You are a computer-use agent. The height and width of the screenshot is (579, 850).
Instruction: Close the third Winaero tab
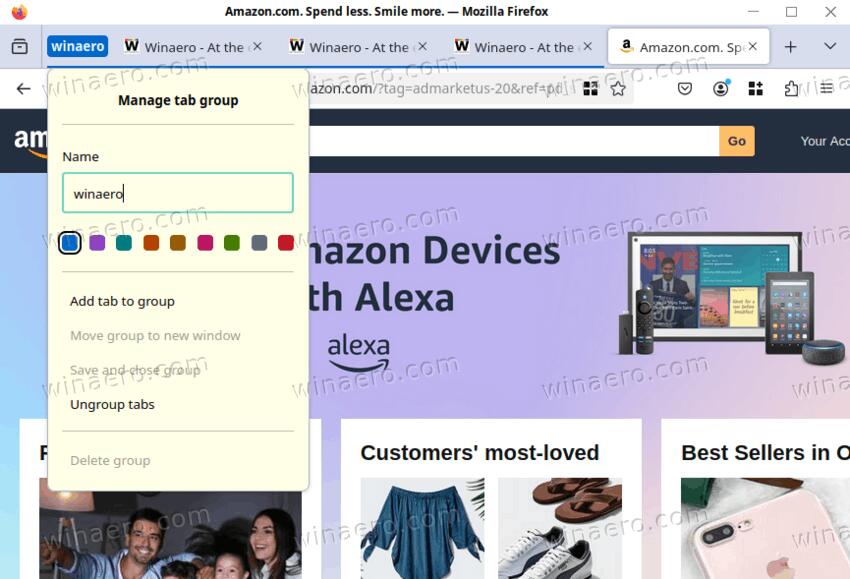click(588, 47)
